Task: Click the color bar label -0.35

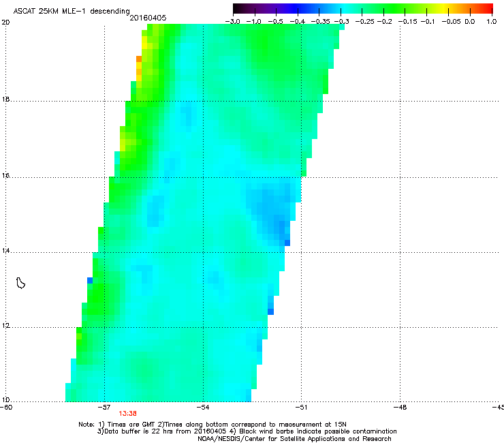Action: click(321, 22)
